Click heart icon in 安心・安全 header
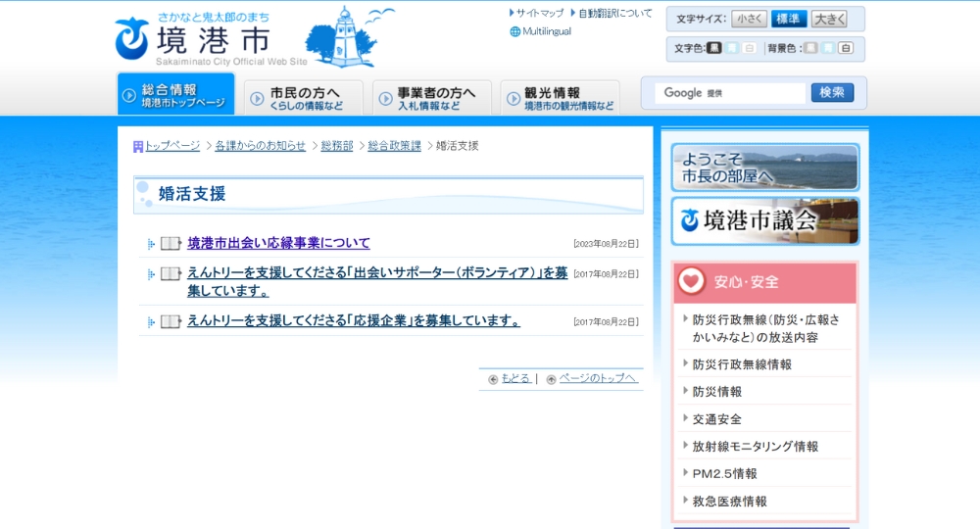 click(691, 281)
